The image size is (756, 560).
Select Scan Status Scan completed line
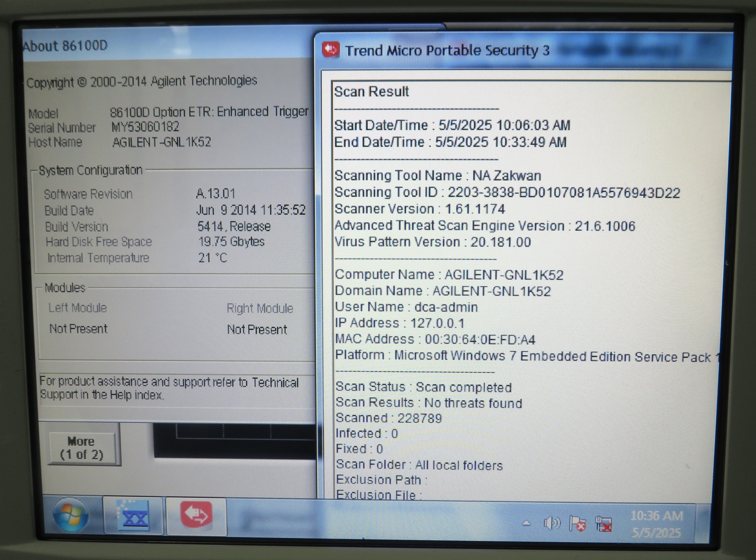coord(424,387)
